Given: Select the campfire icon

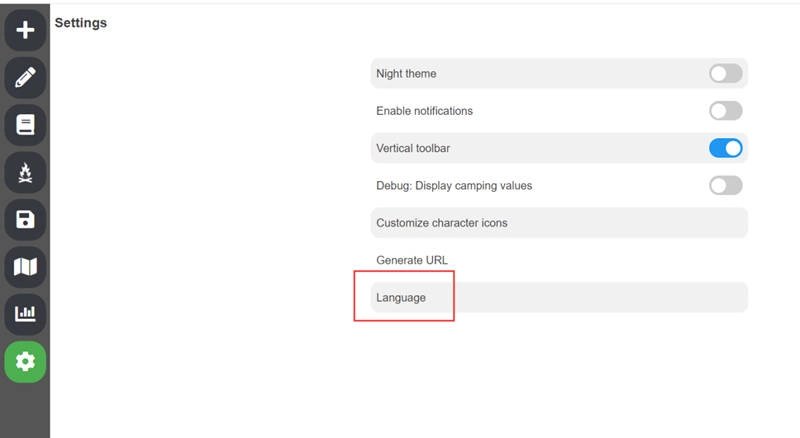Looking at the screenshot, I should pos(25,172).
